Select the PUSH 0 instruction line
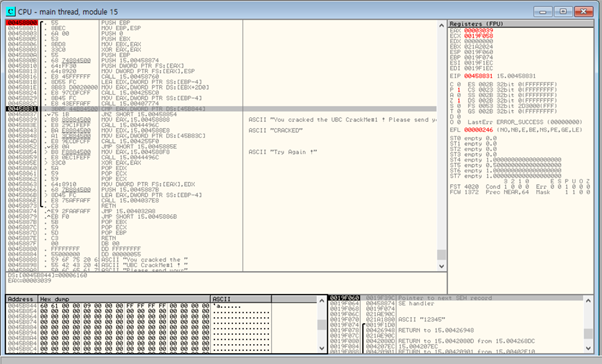This screenshot has height=364, width=602. pos(112,34)
